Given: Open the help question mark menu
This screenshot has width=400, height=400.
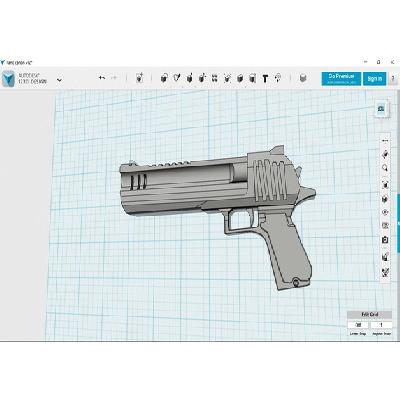Looking at the screenshot, I should click(x=394, y=79).
